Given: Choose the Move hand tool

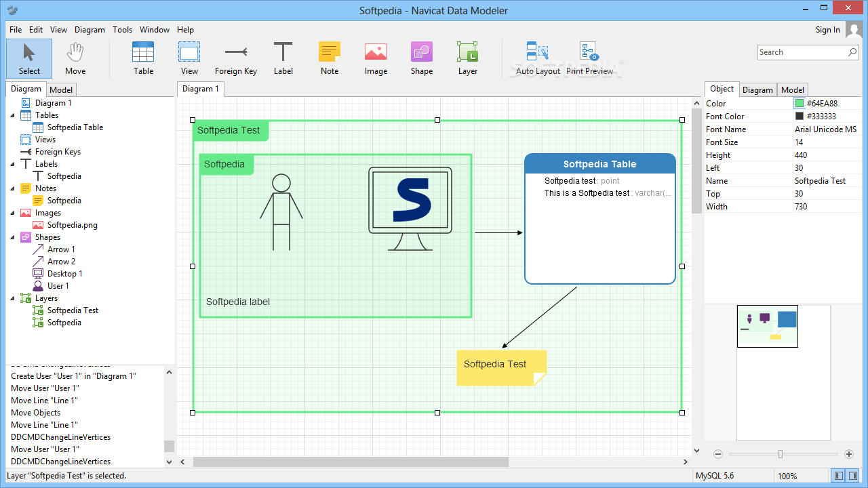Looking at the screenshot, I should click(x=75, y=58).
